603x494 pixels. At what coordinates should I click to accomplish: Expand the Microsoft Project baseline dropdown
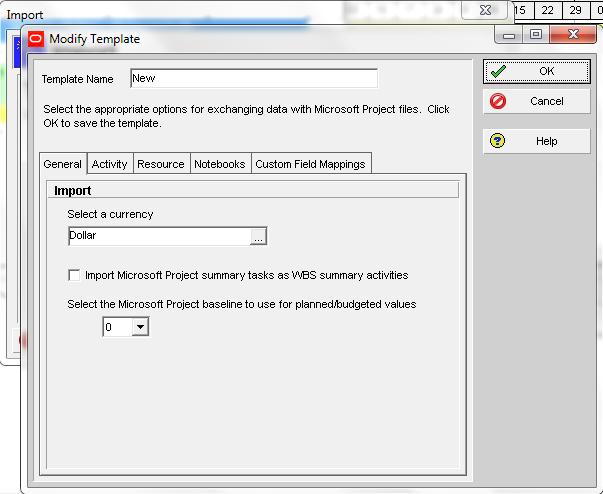pyautogui.click(x=140, y=327)
